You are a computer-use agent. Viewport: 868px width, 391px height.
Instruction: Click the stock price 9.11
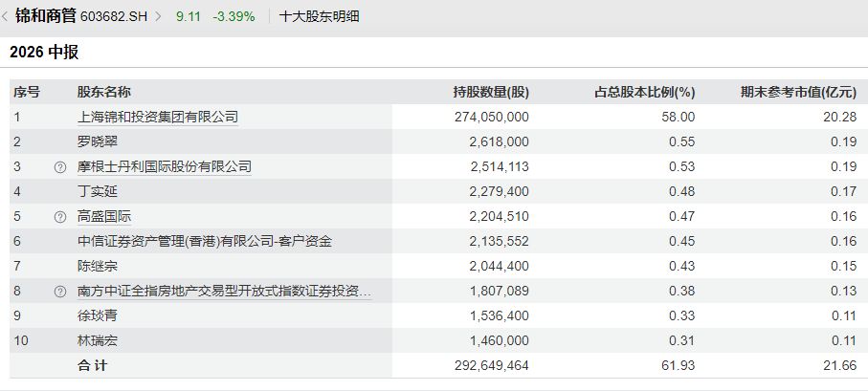point(189,16)
